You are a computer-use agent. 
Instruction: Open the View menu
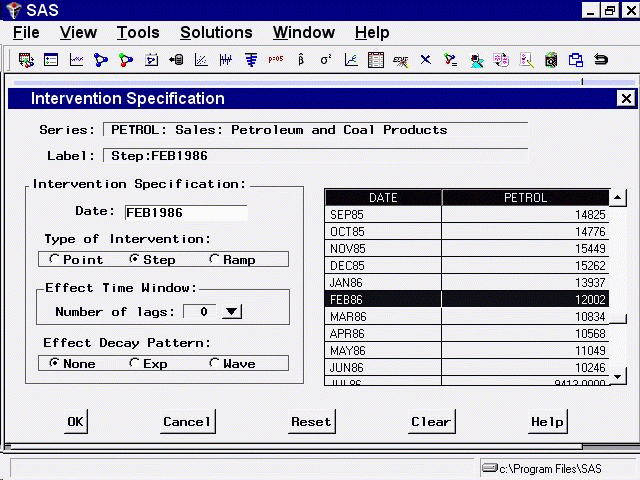[x=78, y=33]
